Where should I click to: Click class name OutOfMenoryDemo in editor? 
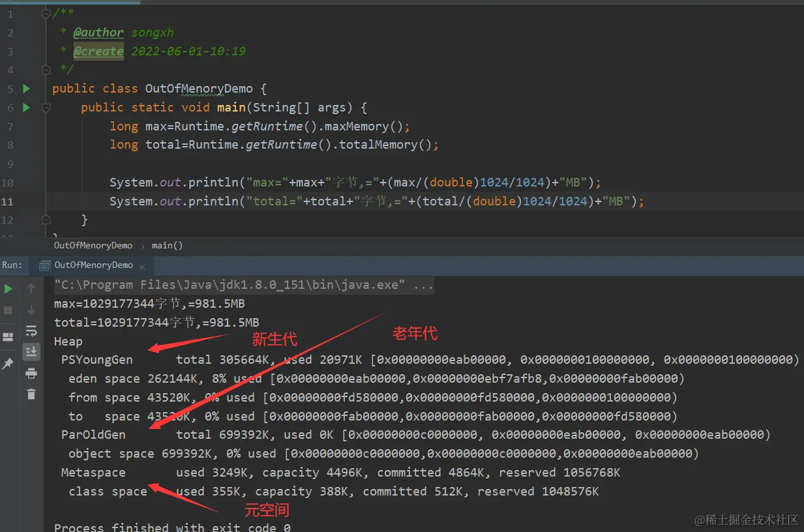coord(199,89)
